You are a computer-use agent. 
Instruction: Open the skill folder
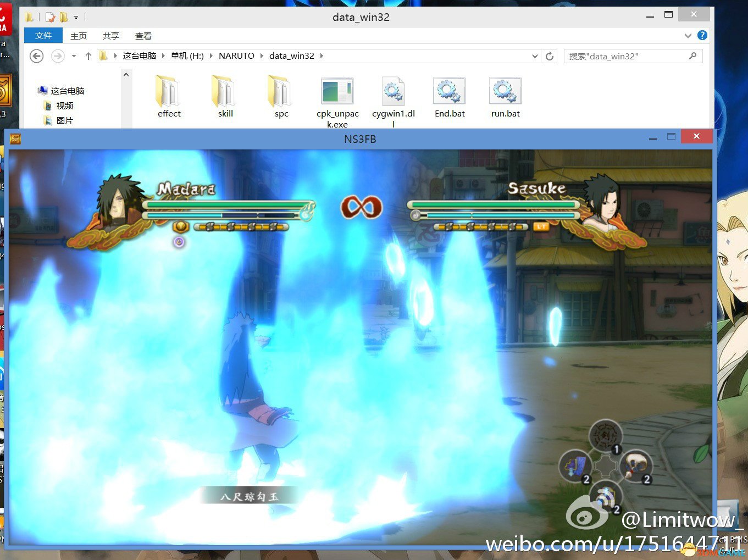point(225,97)
